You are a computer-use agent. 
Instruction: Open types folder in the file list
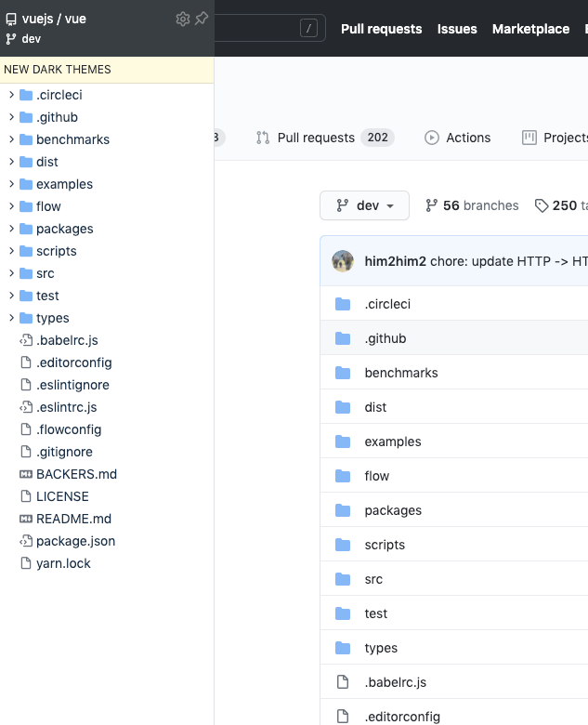tap(381, 648)
